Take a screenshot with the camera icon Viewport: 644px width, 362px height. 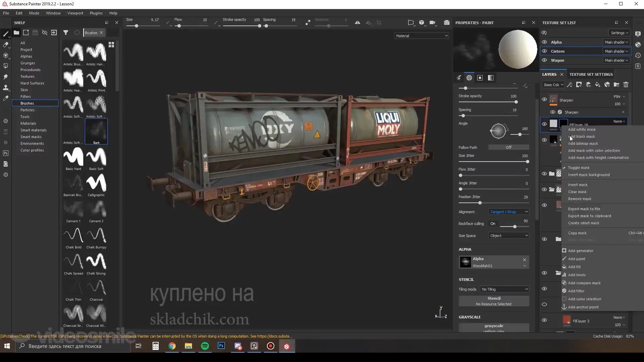[447, 22]
